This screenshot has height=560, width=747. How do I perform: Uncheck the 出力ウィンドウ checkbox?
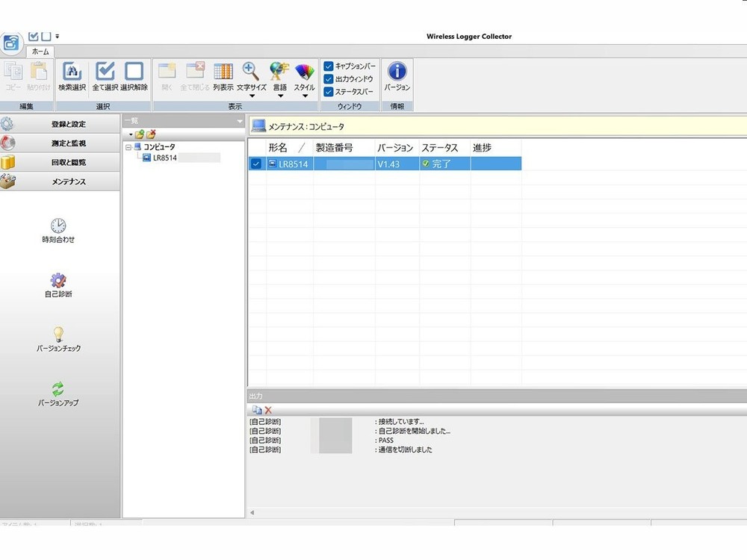[329, 79]
